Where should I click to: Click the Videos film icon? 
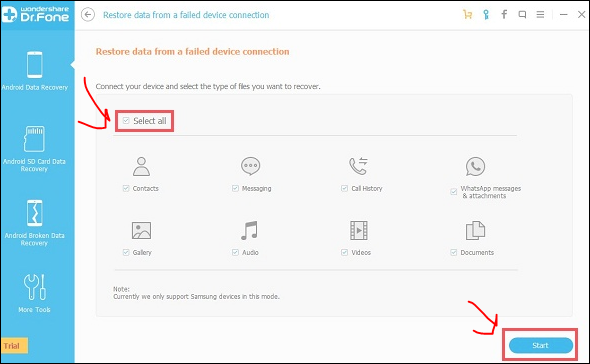click(359, 230)
